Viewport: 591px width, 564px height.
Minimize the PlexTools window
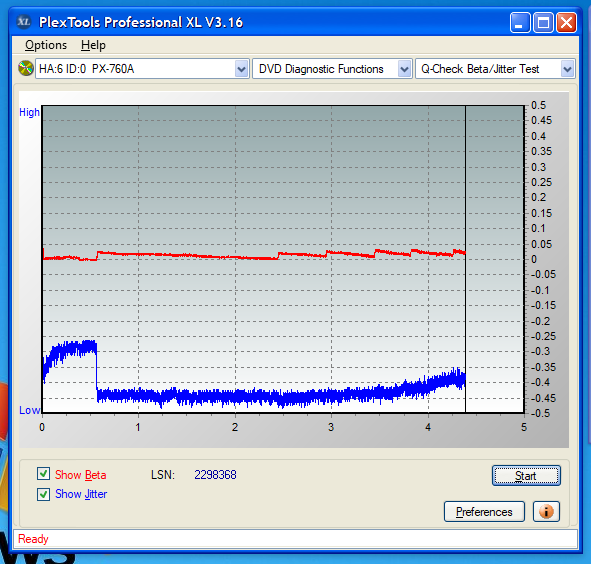(x=520, y=23)
